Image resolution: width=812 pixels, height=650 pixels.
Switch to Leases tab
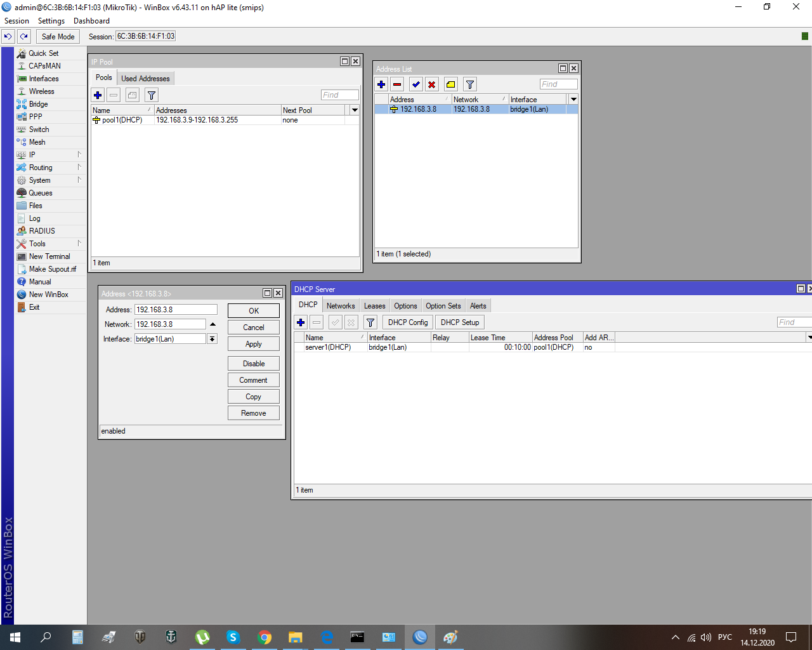[374, 306]
